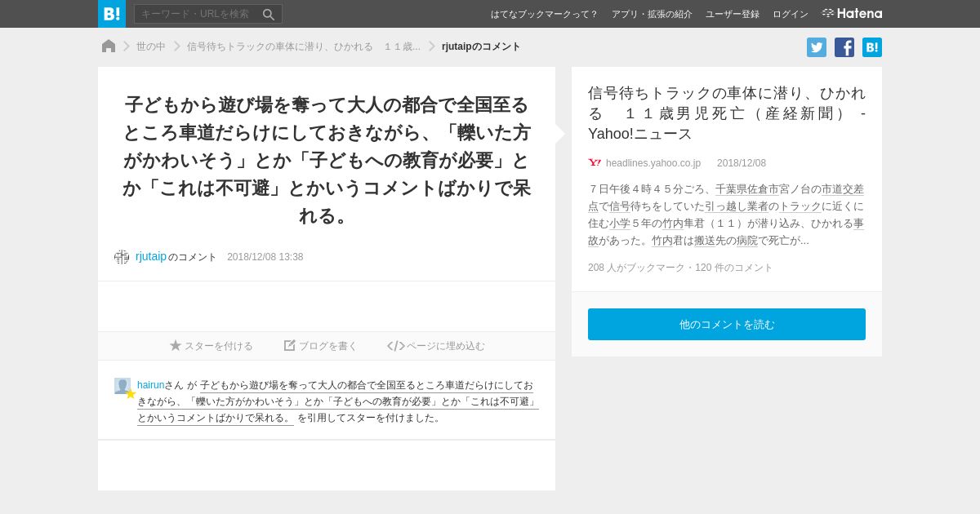Image resolution: width=980 pixels, height=514 pixels.
Task: Open トラック keyword link in summary
Action: [x=800, y=206]
